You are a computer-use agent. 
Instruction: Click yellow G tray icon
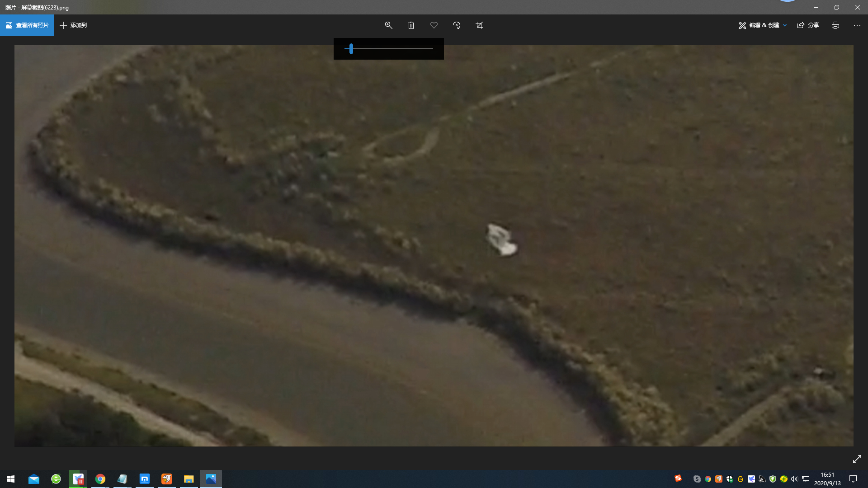741,479
